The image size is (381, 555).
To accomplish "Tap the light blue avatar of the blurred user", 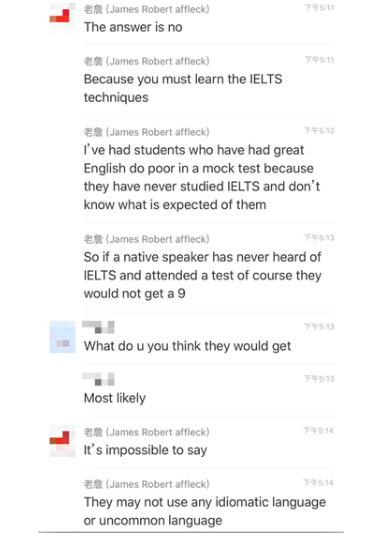I will tap(62, 337).
